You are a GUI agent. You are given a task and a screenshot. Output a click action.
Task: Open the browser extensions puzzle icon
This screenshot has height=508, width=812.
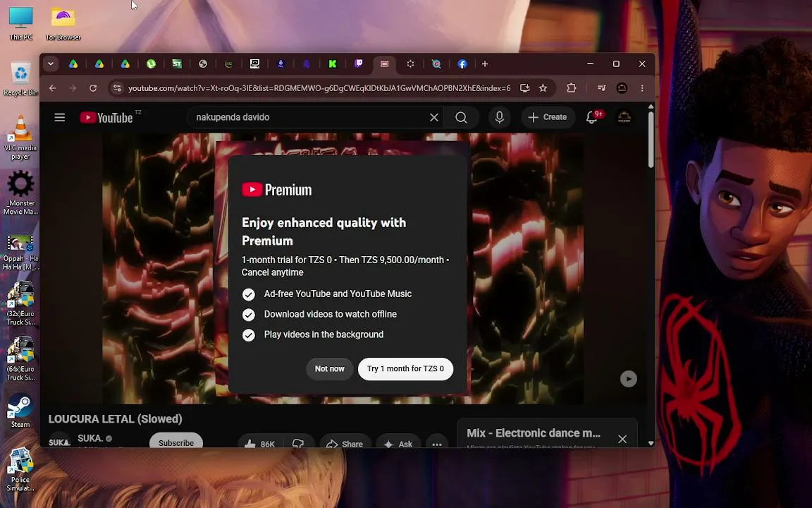click(571, 88)
